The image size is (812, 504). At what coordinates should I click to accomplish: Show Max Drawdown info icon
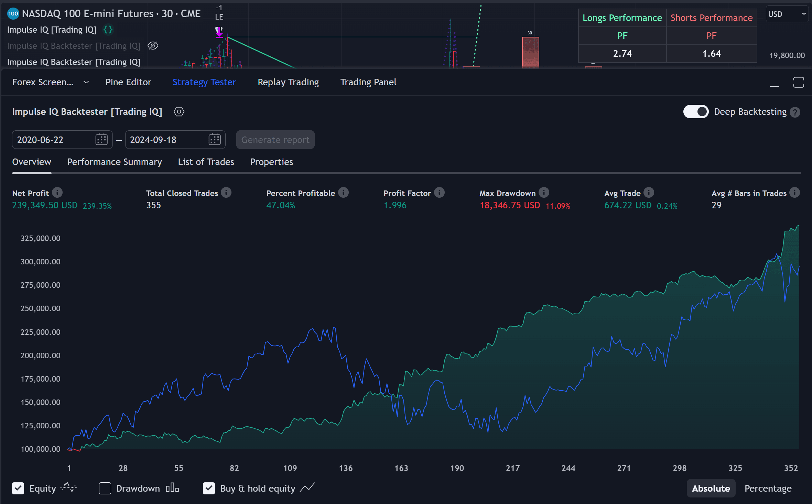544,193
